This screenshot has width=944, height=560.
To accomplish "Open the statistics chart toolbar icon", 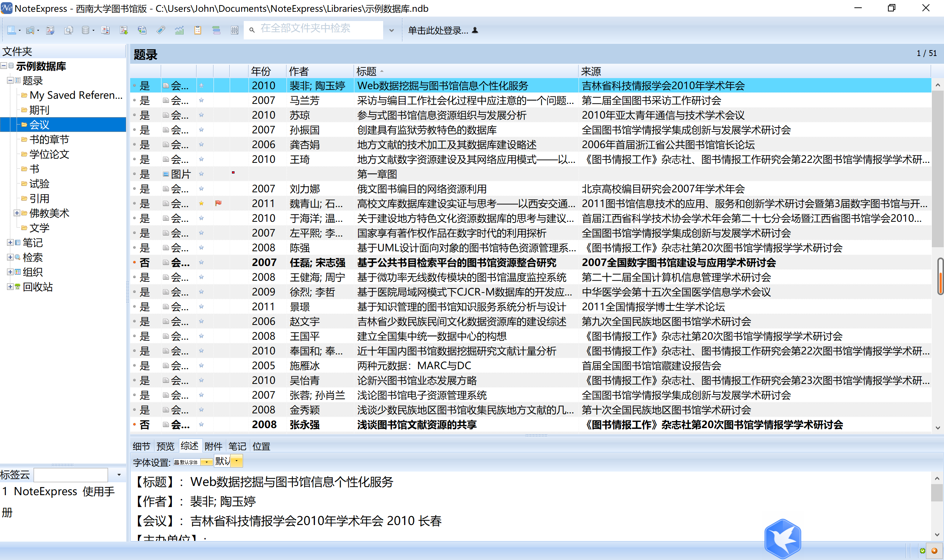I will coord(179,30).
